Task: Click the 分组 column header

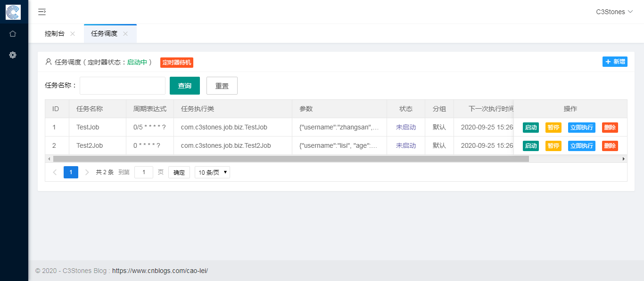Action: (x=439, y=109)
